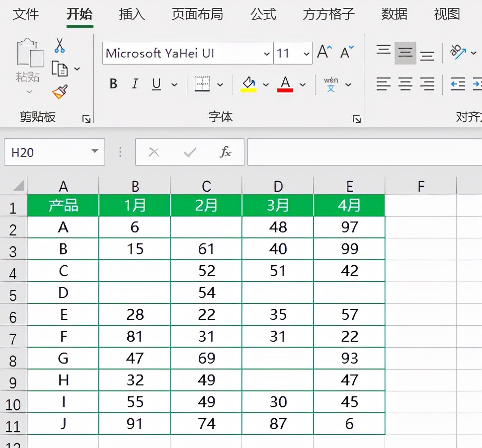Select the Middle Align icon
Viewport: 482px width, 448px height.
pos(405,52)
